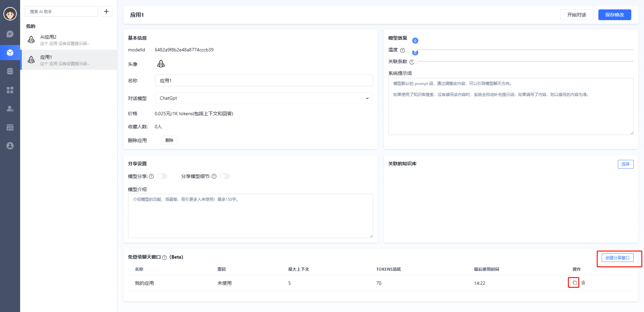Image resolution: width=644 pixels, height=312 pixels.
Task: Click 创建分享窗口 to create a share window
Action: (618, 258)
